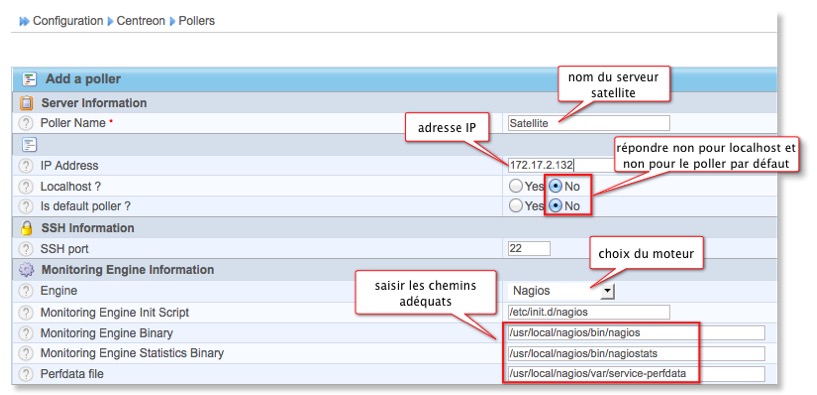Click the Monitoring Engine Information section title
Viewport: 817px width, 395px height.
pyautogui.click(x=128, y=270)
